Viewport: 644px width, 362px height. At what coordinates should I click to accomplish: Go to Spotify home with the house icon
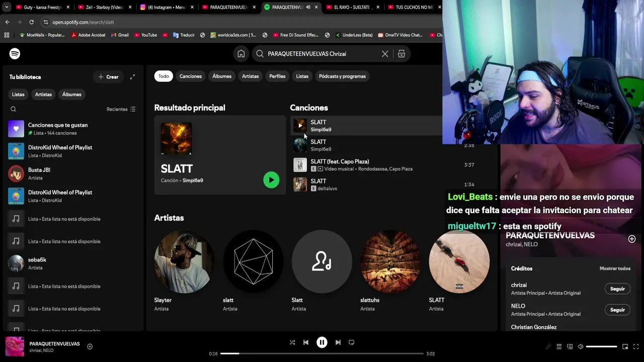click(x=241, y=54)
